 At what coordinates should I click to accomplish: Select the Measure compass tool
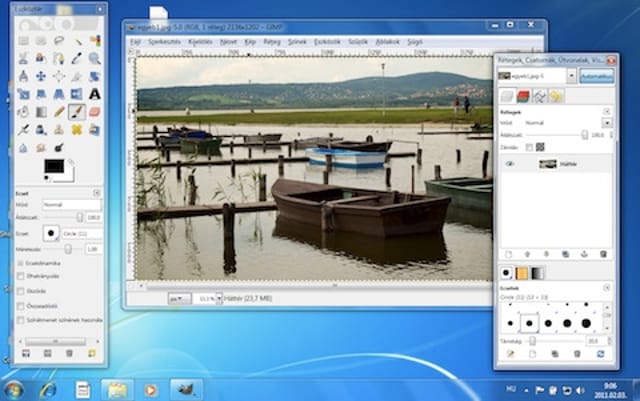(x=23, y=76)
